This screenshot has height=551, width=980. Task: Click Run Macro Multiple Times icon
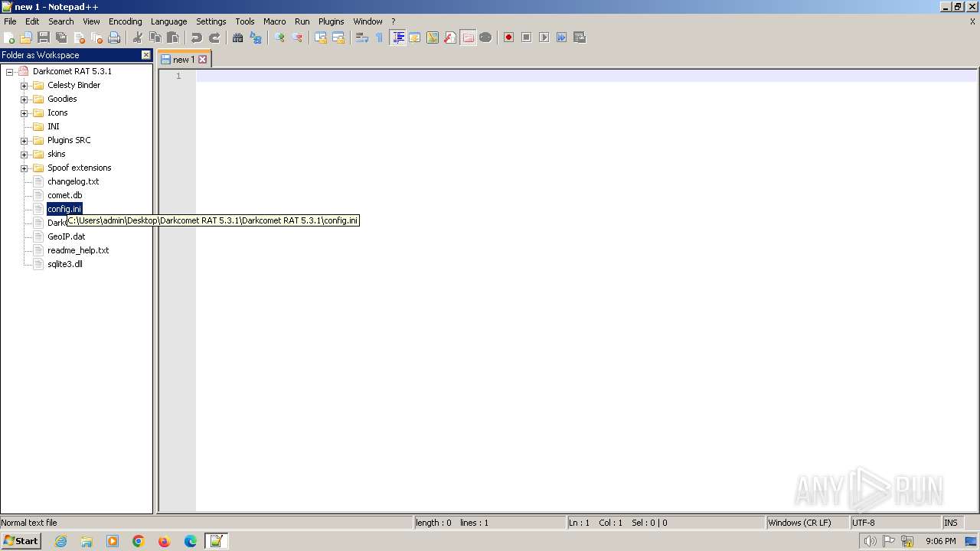point(562,37)
